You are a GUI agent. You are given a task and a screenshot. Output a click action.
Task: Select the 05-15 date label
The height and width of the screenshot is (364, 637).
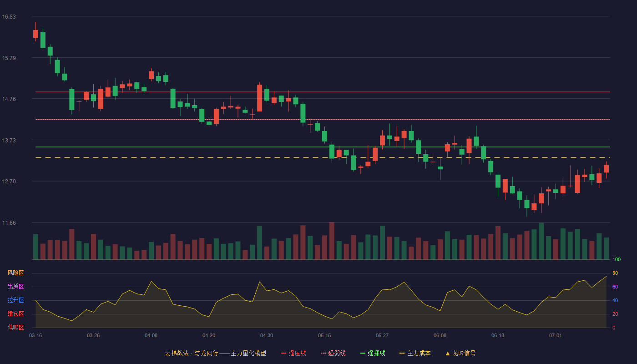pyautogui.click(x=324, y=335)
